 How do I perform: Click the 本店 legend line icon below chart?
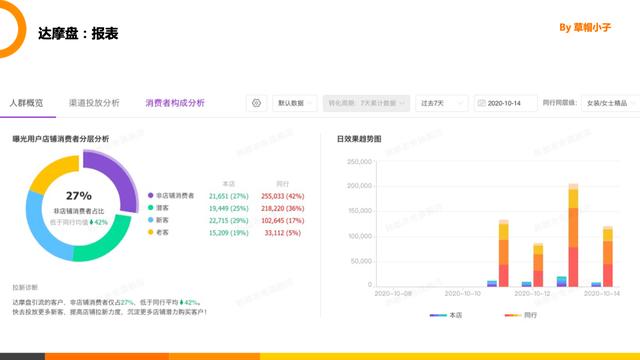(438, 315)
